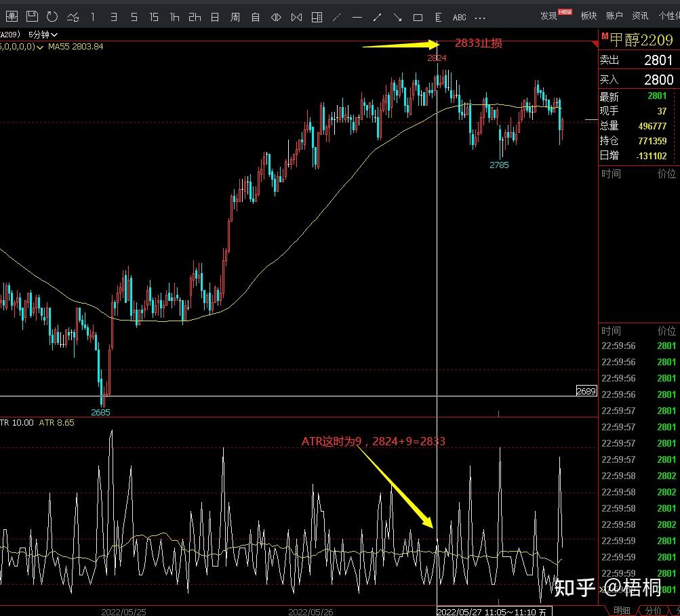Click the first 22:59:58 tick row

[x=639, y=476]
